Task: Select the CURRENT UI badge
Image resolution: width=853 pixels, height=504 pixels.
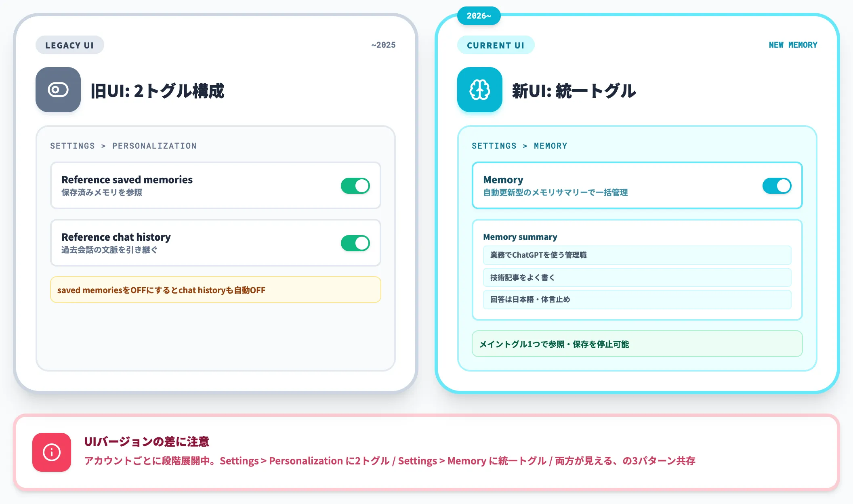Action: pos(496,45)
